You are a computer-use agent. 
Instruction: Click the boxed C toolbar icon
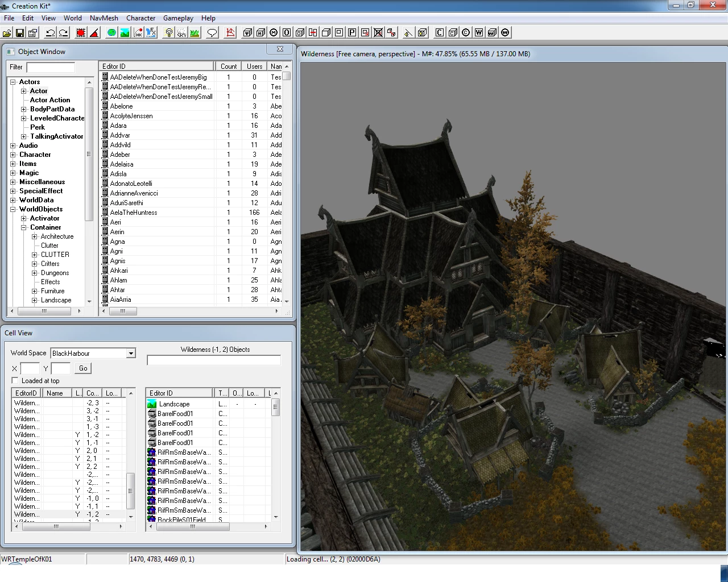(x=440, y=33)
